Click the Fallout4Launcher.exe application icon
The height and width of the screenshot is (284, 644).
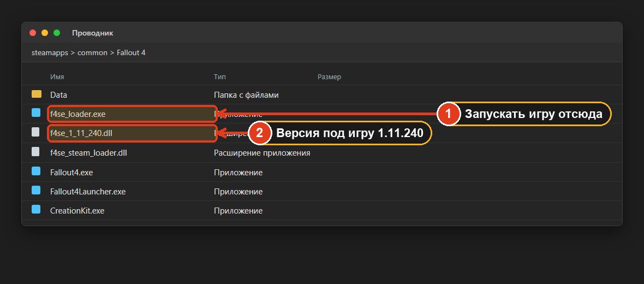click(x=36, y=190)
